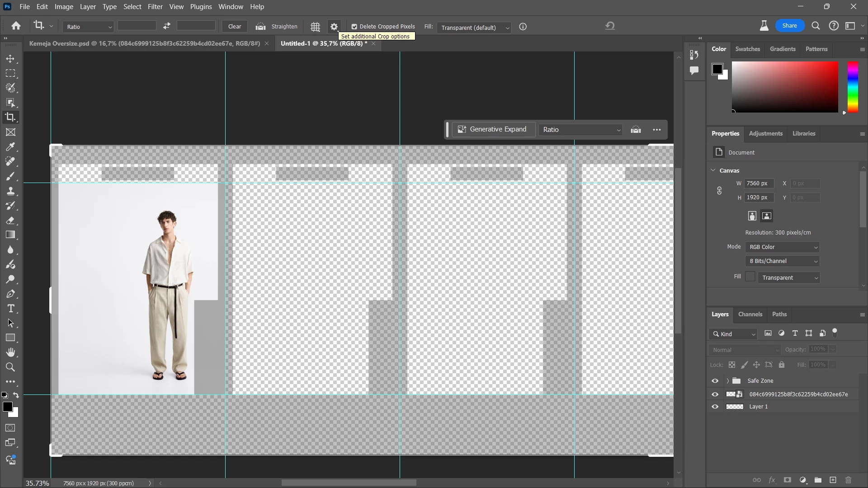This screenshot has width=868, height=488.
Task: Hide the Safe Zone group
Action: (715, 381)
